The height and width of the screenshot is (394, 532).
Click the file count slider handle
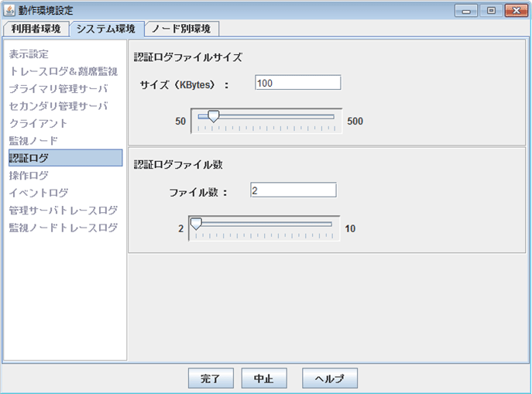[x=196, y=224]
